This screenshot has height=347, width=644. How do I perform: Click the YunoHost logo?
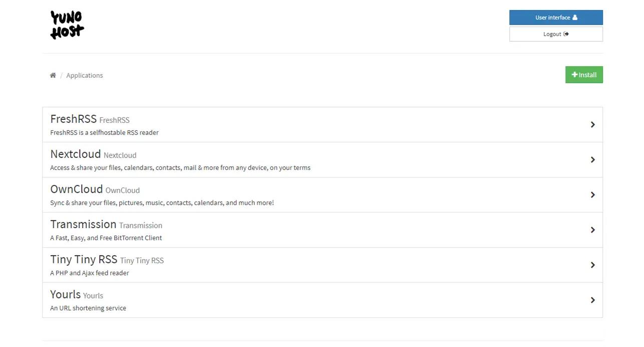[x=67, y=25]
